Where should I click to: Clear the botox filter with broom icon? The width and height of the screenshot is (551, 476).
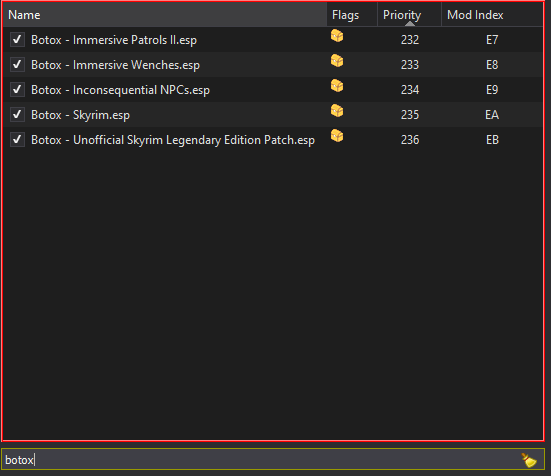pyautogui.click(x=529, y=460)
